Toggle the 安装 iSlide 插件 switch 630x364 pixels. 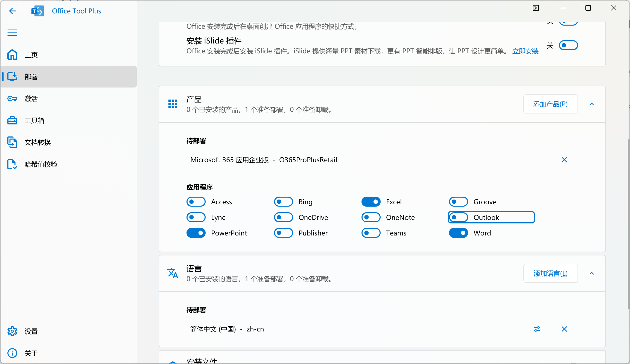pos(568,45)
